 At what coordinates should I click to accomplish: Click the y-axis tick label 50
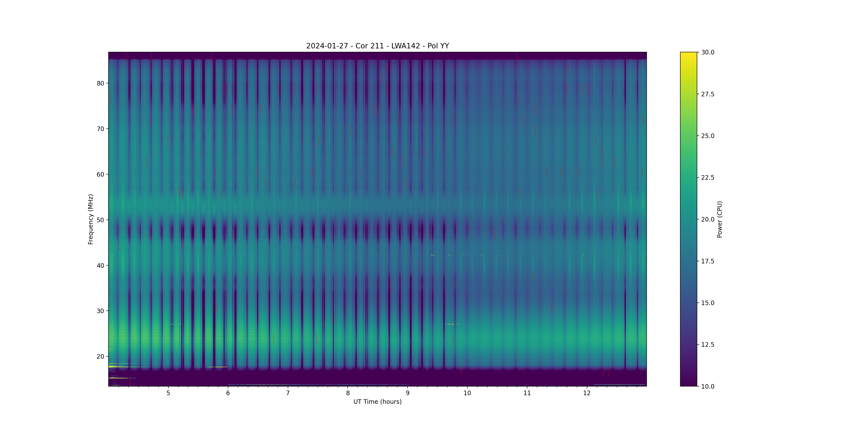point(100,220)
